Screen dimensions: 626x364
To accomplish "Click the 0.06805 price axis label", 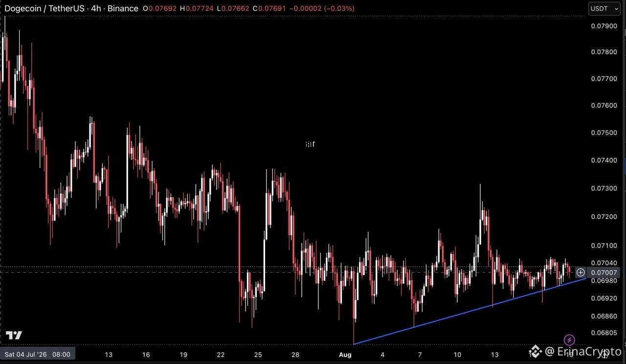I will (604, 333).
